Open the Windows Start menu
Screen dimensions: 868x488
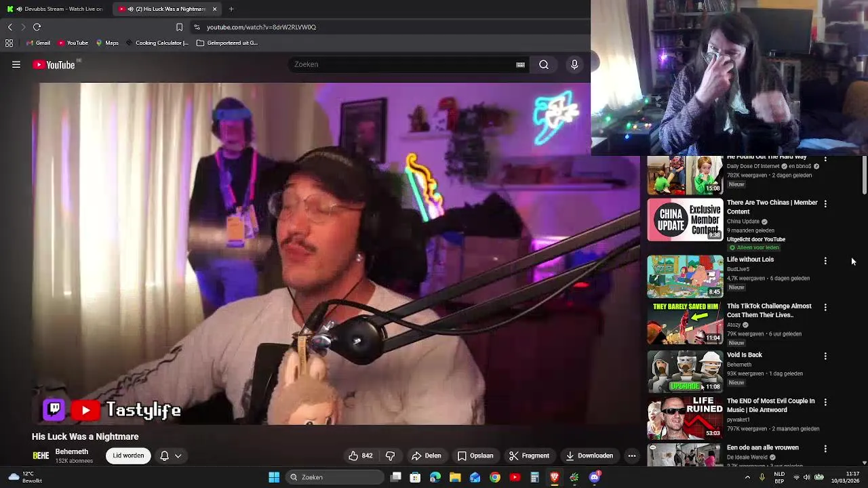click(x=274, y=477)
